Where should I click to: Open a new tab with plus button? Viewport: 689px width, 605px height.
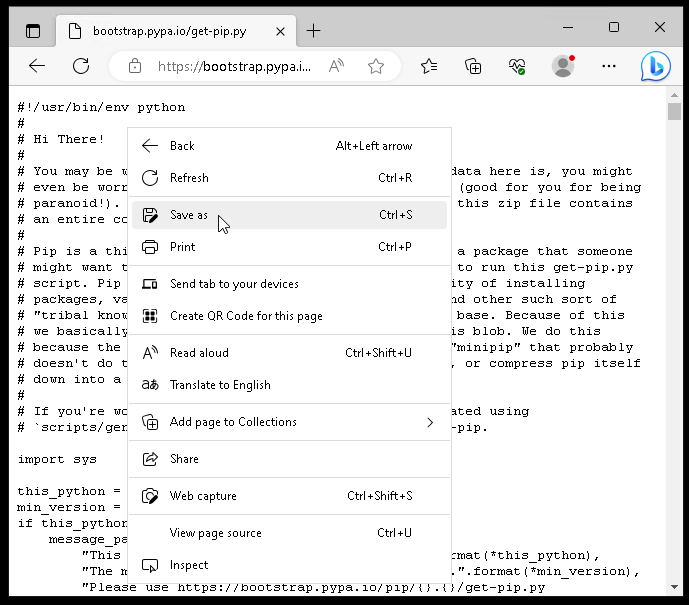(x=313, y=30)
